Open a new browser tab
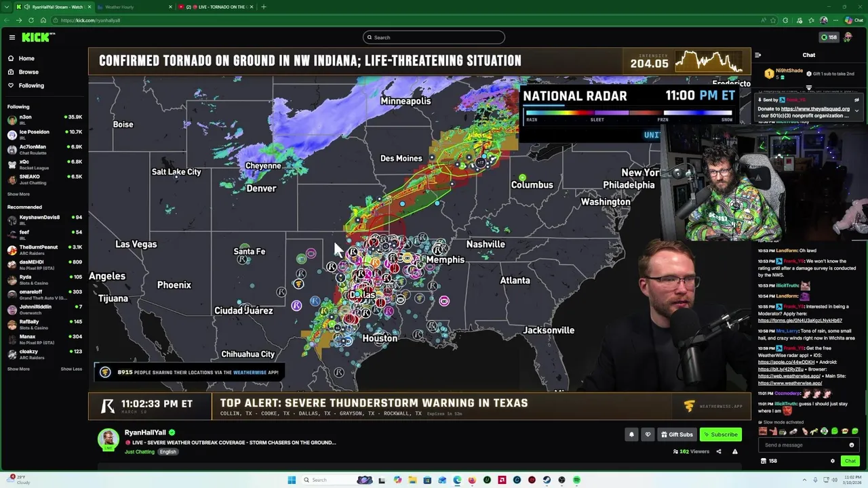The height and width of the screenshot is (488, 868). [264, 7]
